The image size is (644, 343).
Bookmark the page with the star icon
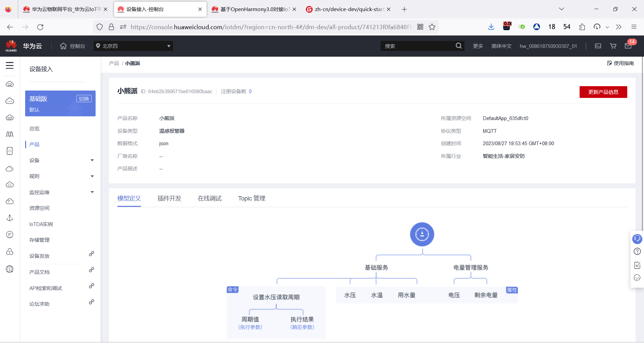[x=432, y=27]
